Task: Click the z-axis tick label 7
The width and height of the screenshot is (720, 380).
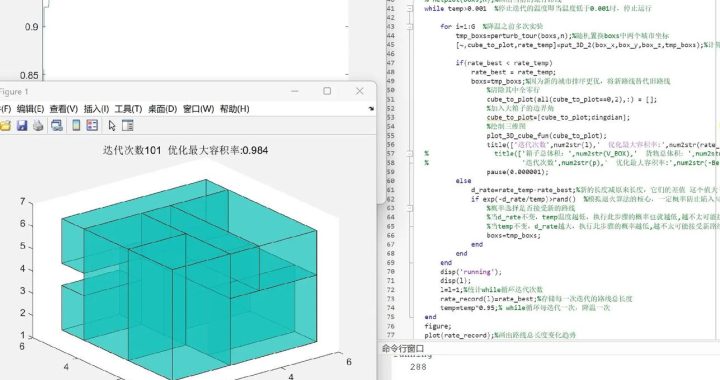Action: pos(22,201)
